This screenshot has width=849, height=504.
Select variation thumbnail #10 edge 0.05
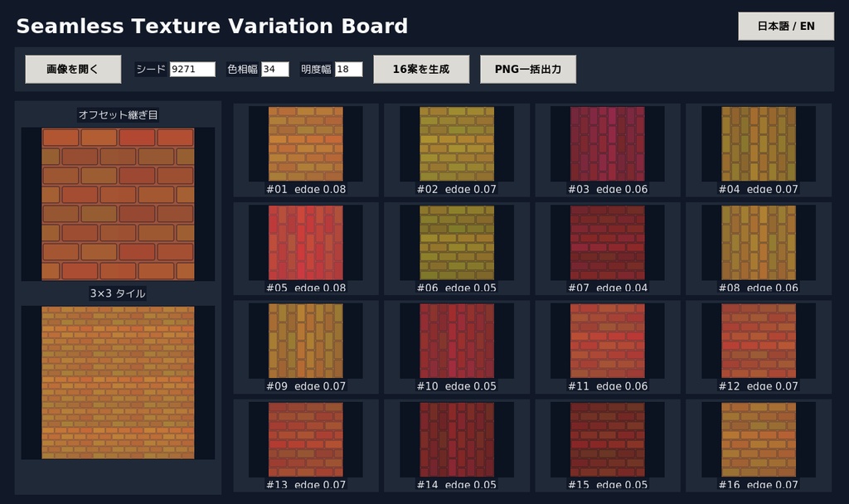tap(457, 341)
